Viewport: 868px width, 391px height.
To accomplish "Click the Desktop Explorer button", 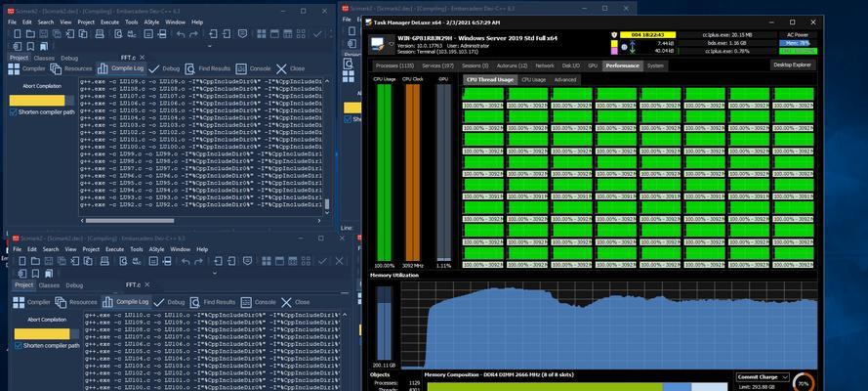I will click(793, 65).
